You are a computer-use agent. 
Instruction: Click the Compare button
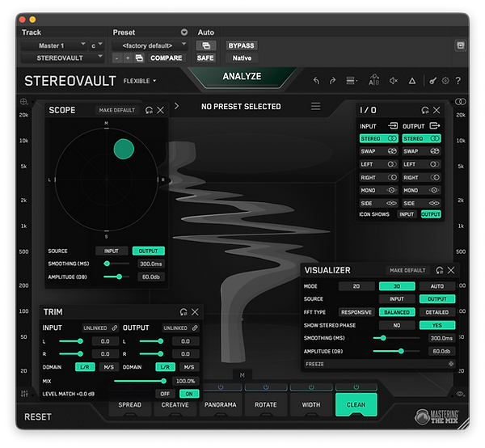point(166,58)
